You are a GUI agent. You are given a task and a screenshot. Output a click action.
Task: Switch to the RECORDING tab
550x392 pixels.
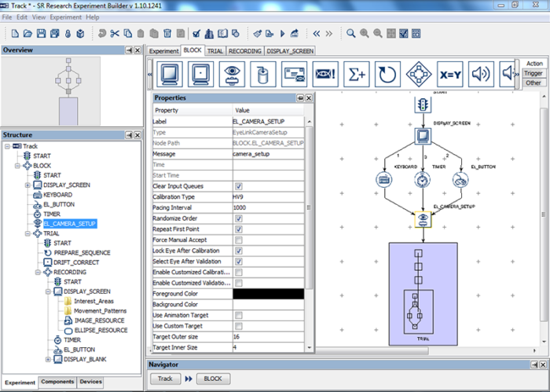[x=245, y=50]
